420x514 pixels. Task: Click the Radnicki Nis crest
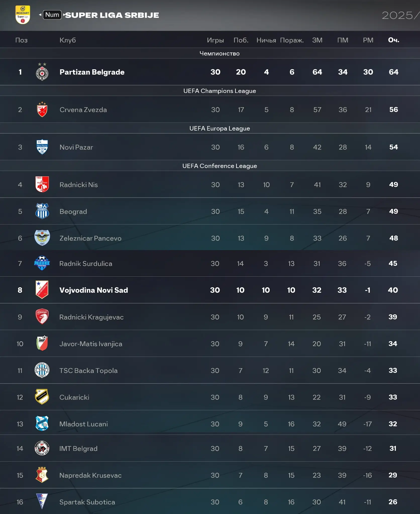[42, 185]
